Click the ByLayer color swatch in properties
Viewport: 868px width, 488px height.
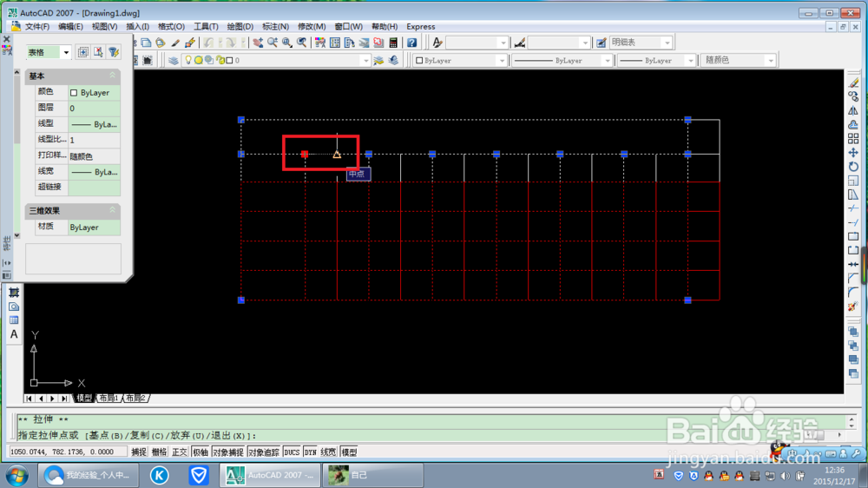pyautogui.click(x=74, y=93)
